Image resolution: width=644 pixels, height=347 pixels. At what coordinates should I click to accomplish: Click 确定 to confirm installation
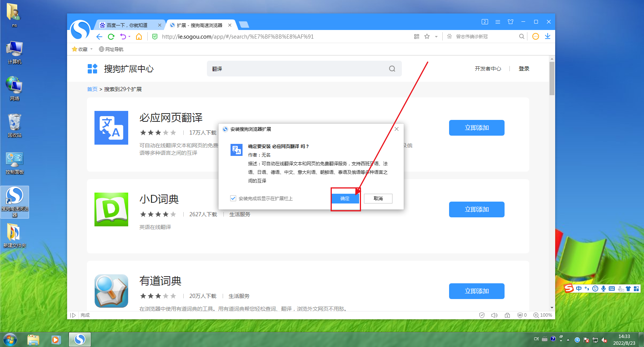[345, 199]
